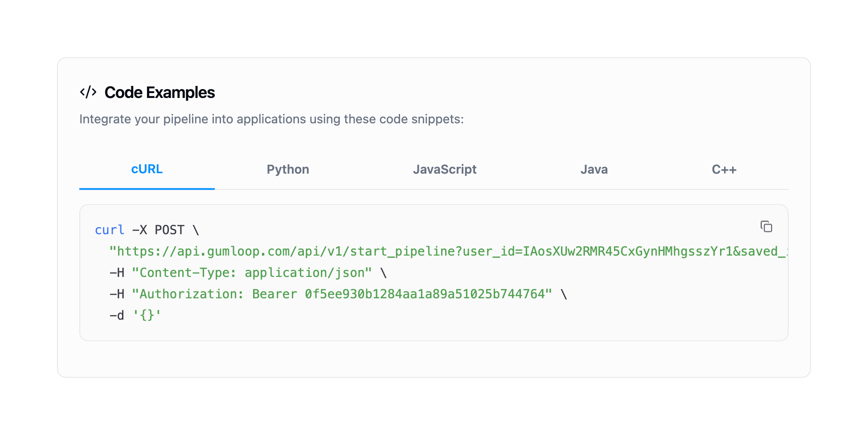Click the code brackets icon beside Code Examples
The image size is (868, 435).
point(88,92)
